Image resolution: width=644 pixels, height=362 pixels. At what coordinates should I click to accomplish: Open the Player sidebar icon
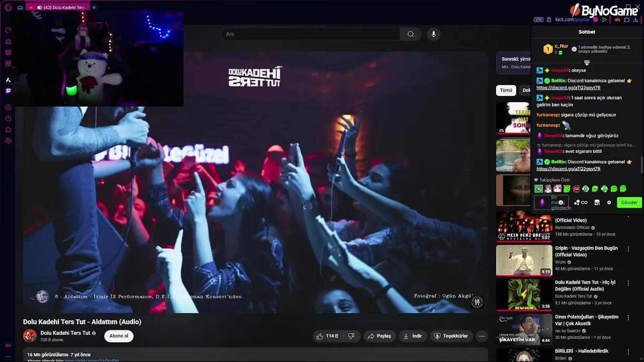[x=8, y=108]
